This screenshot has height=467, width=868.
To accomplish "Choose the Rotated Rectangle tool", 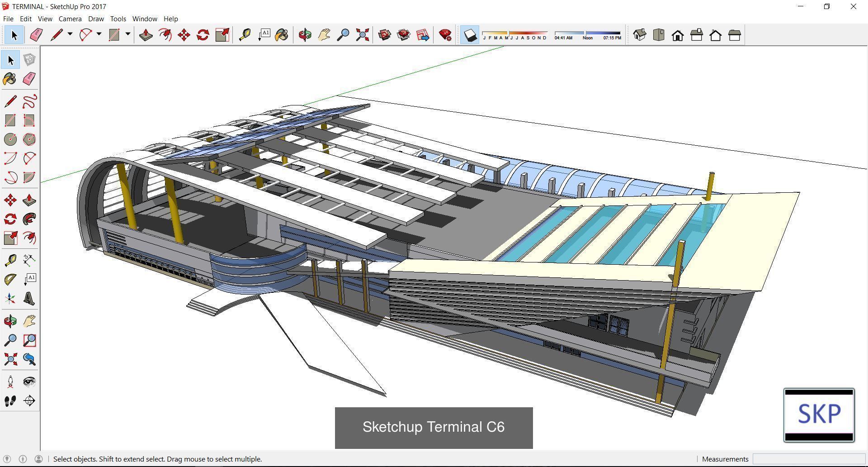I will pyautogui.click(x=29, y=120).
